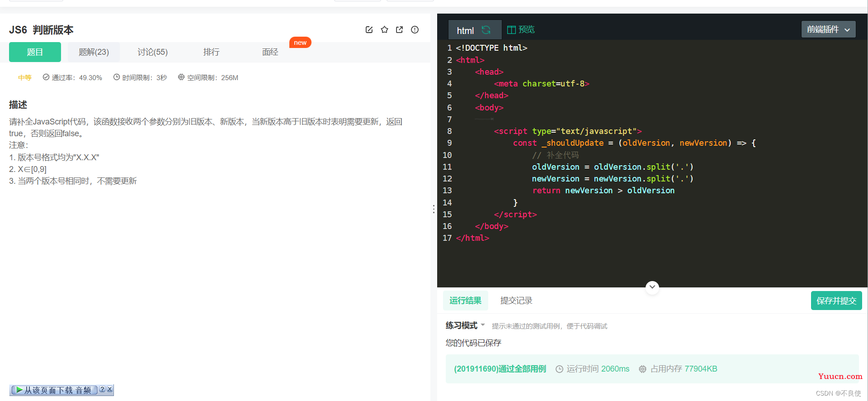Click the 描述 heading

coord(18,105)
